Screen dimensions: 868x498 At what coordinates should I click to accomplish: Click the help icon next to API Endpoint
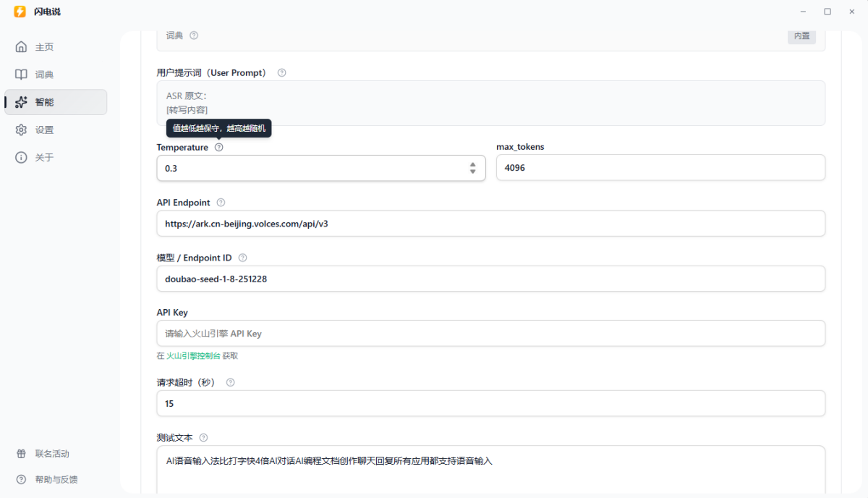coord(221,203)
